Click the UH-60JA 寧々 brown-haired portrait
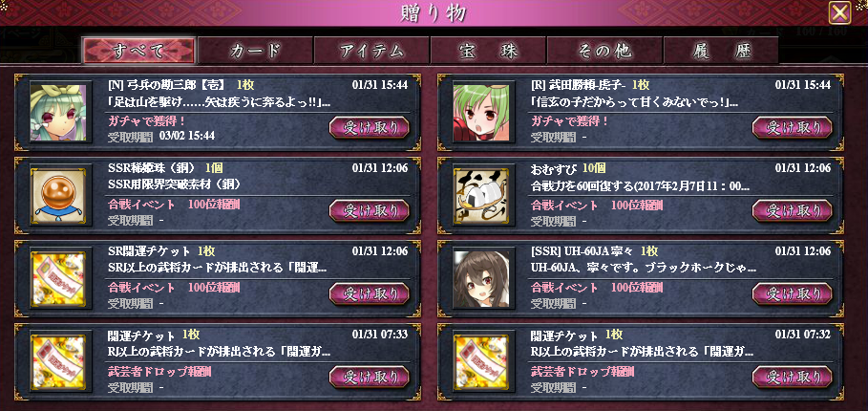The width and height of the screenshot is (868, 411). click(x=481, y=279)
